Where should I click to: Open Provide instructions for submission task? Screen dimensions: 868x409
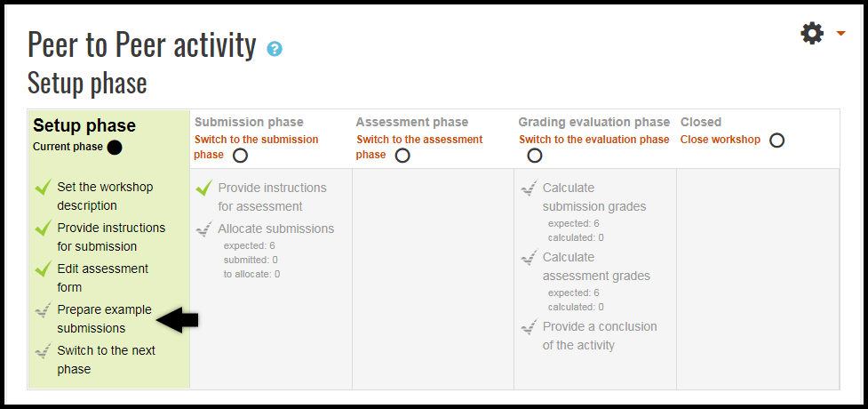pos(111,237)
